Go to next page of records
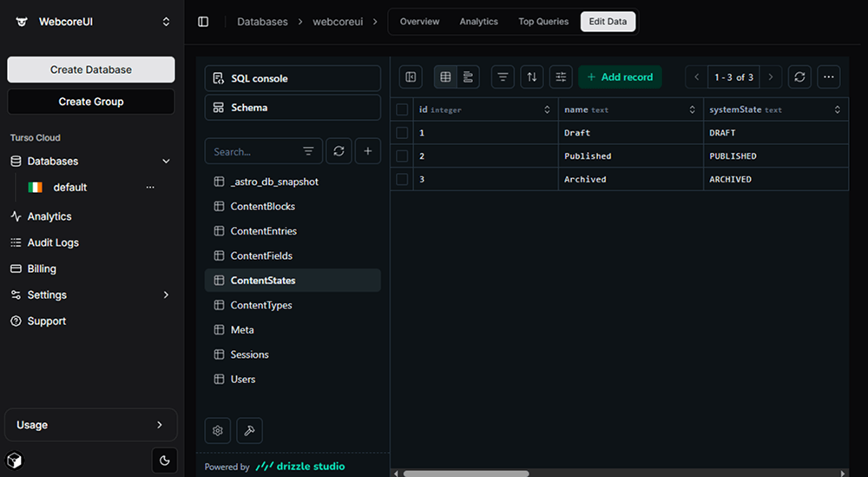 coord(771,77)
